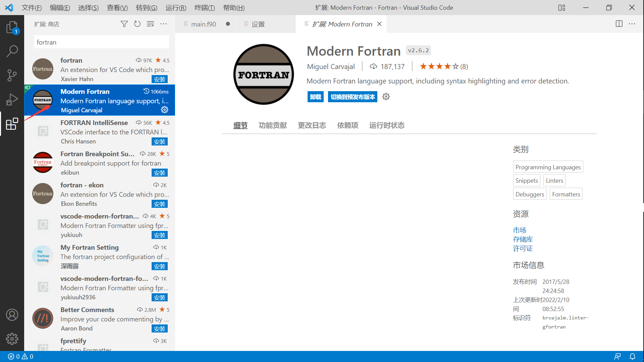This screenshot has height=362, width=644.
Task: Open the 终端(T) menu
Action: [204, 7]
